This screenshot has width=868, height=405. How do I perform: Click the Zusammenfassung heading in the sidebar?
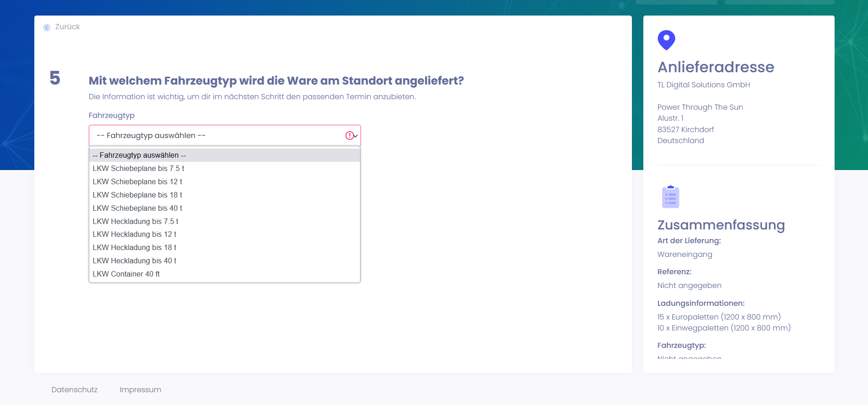tap(721, 225)
